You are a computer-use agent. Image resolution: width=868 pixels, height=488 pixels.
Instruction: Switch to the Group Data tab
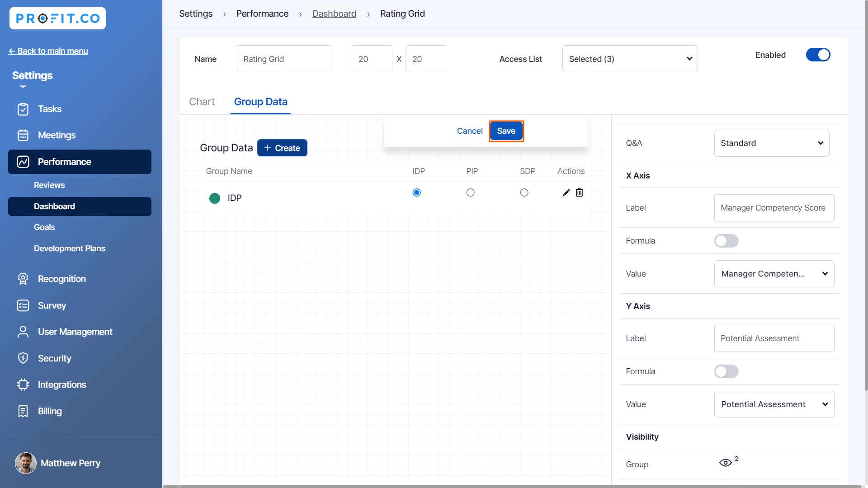click(261, 102)
